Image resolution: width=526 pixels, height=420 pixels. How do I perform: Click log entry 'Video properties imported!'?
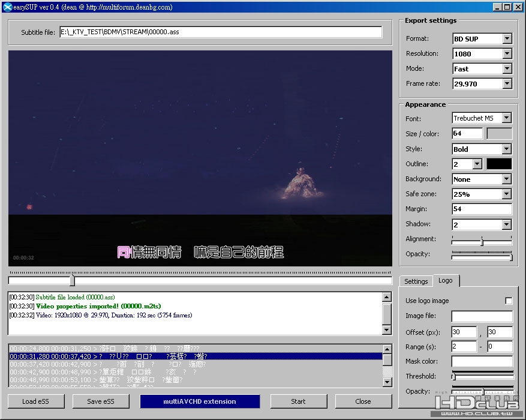98,306
